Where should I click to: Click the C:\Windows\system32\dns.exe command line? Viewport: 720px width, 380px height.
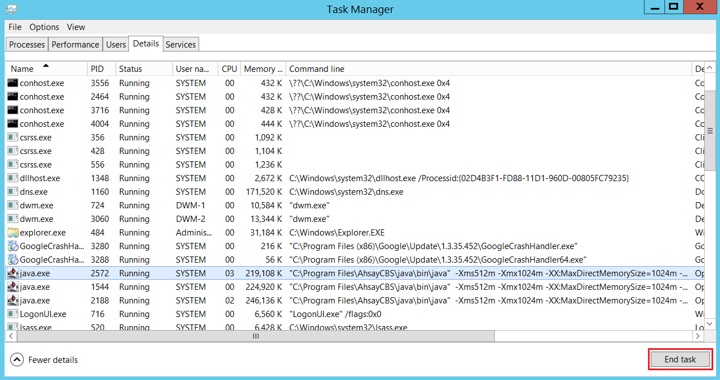[346, 192]
